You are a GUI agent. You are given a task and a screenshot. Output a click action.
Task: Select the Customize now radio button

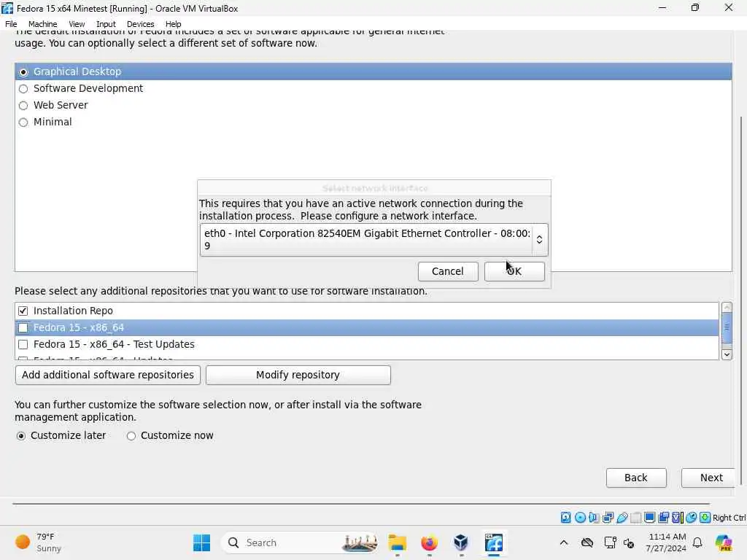(x=131, y=436)
